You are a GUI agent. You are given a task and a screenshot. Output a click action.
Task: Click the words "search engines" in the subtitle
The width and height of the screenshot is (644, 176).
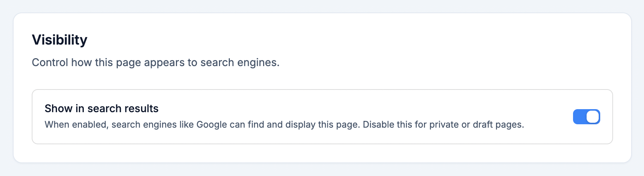coord(240,62)
